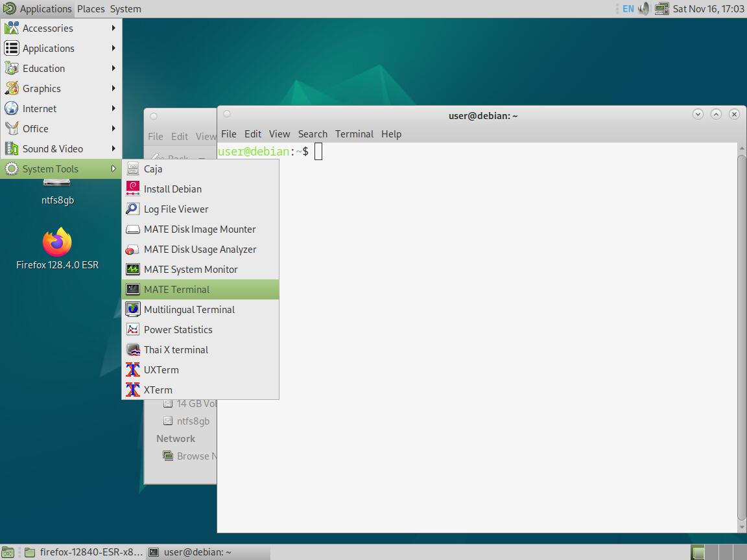Viewport: 747px width, 560px height.
Task: Expand the Accessories submenu
Action: point(47,28)
